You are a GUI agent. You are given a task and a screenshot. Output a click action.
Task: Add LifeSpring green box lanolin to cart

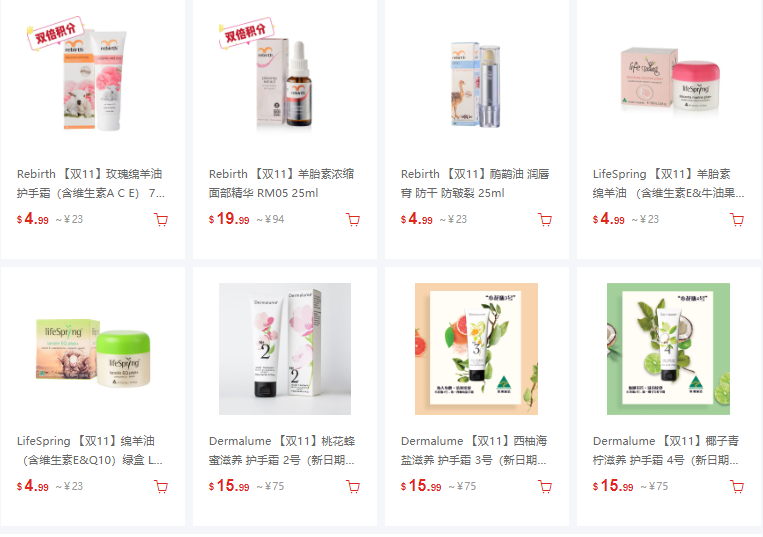click(161, 487)
